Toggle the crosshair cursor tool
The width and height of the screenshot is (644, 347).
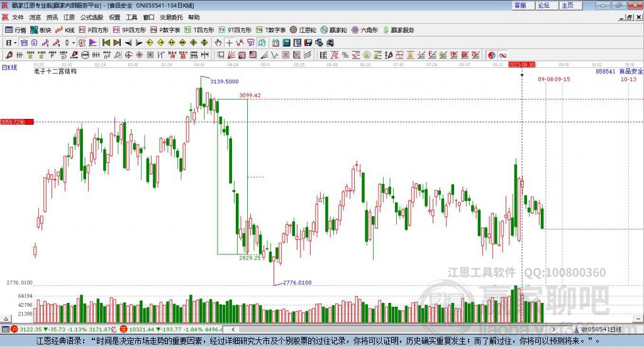click(229, 43)
